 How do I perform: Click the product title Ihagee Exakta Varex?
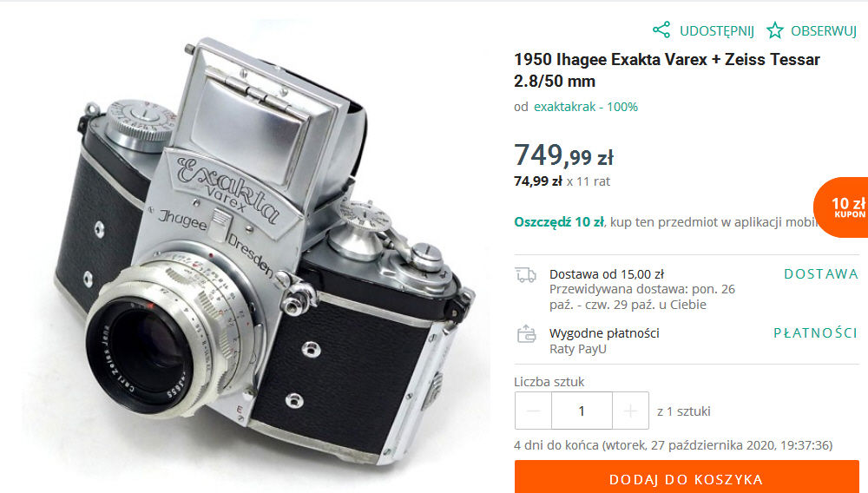point(667,70)
